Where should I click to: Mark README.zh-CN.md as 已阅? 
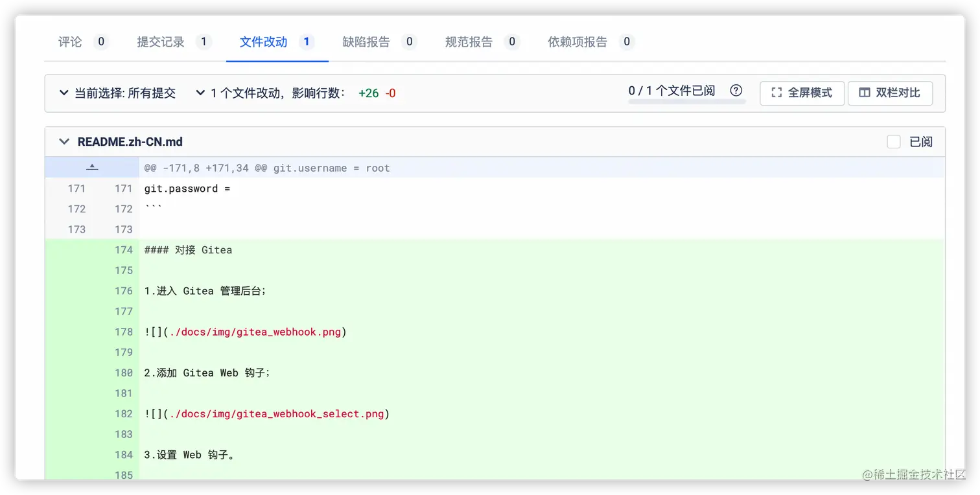[894, 142]
